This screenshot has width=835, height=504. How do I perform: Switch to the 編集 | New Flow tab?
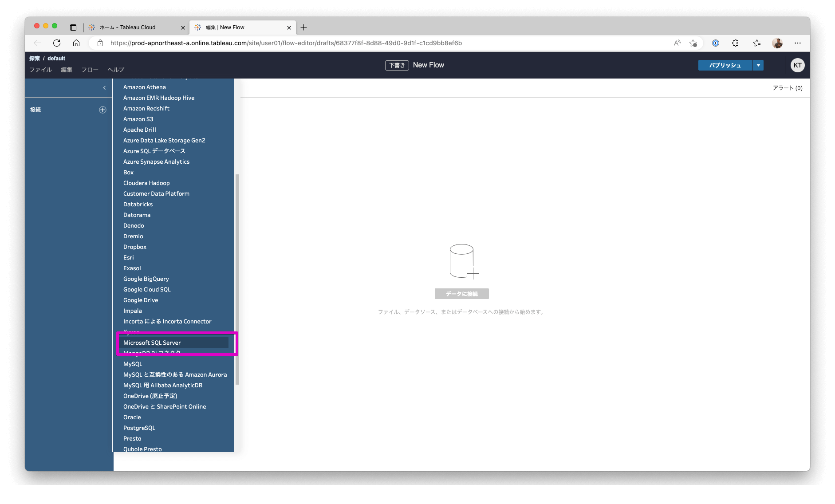pos(243,28)
